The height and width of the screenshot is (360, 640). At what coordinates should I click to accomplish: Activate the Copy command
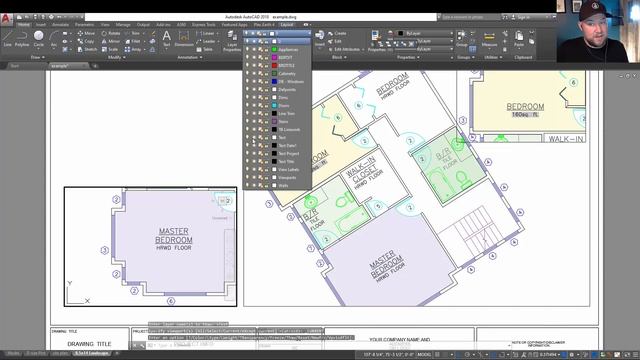(x=86, y=41)
